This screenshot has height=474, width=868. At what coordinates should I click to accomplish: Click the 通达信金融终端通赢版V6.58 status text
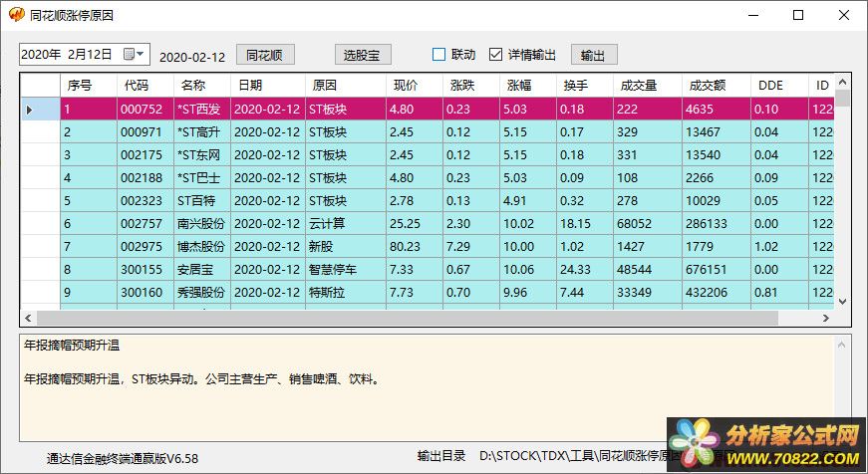(x=123, y=458)
